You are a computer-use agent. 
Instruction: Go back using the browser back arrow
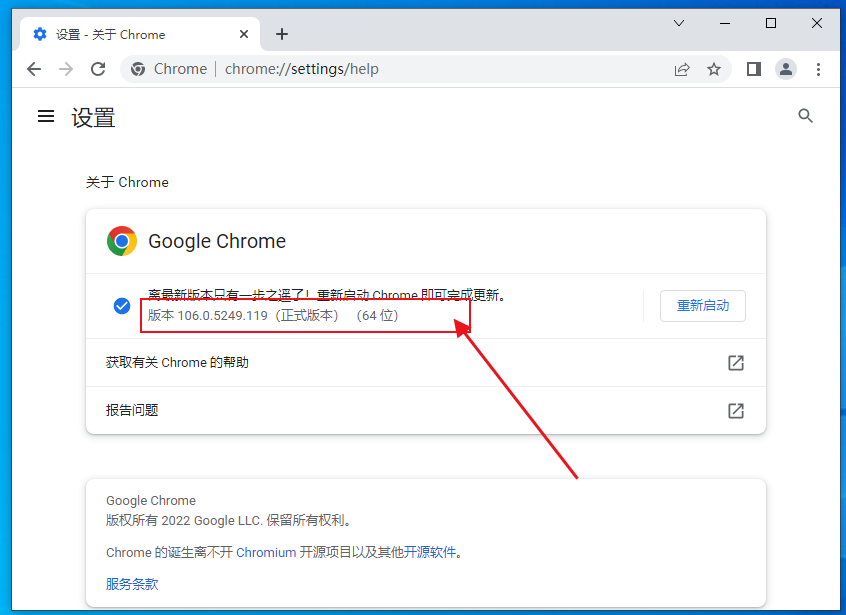coord(34,69)
